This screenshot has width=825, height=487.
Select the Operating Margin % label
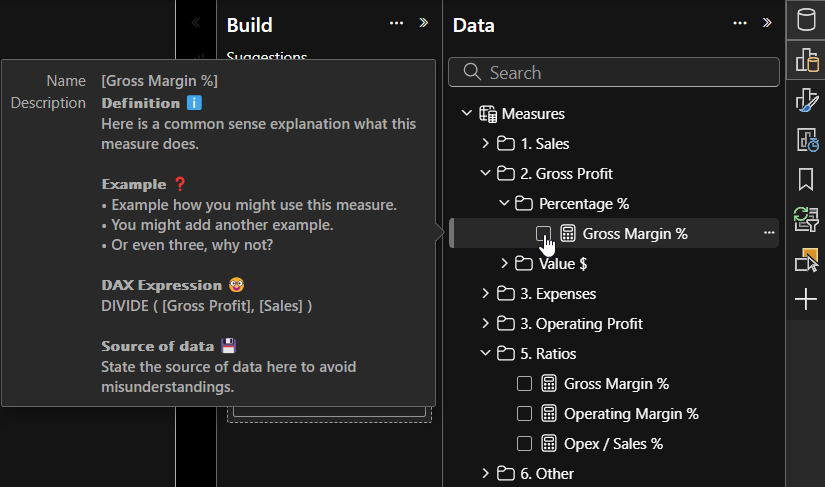pos(631,414)
